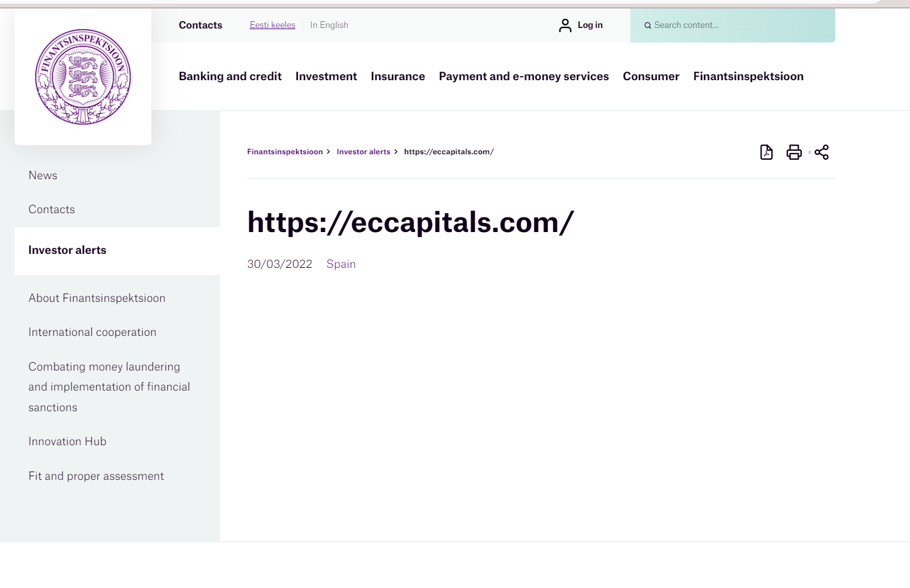Switch language to Eesti keeles
910x588 pixels.
click(x=272, y=25)
